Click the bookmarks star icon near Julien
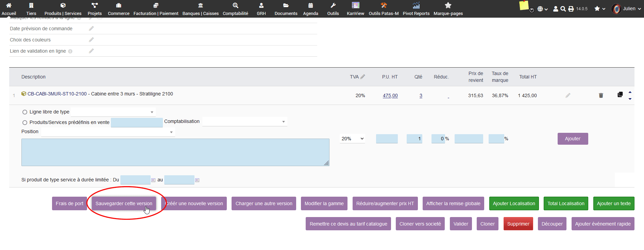This screenshot has width=644, height=250. 597,9
